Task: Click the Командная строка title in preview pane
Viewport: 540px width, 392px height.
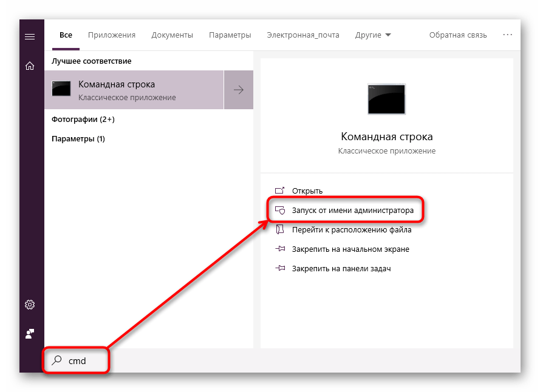Action: coord(387,137)
